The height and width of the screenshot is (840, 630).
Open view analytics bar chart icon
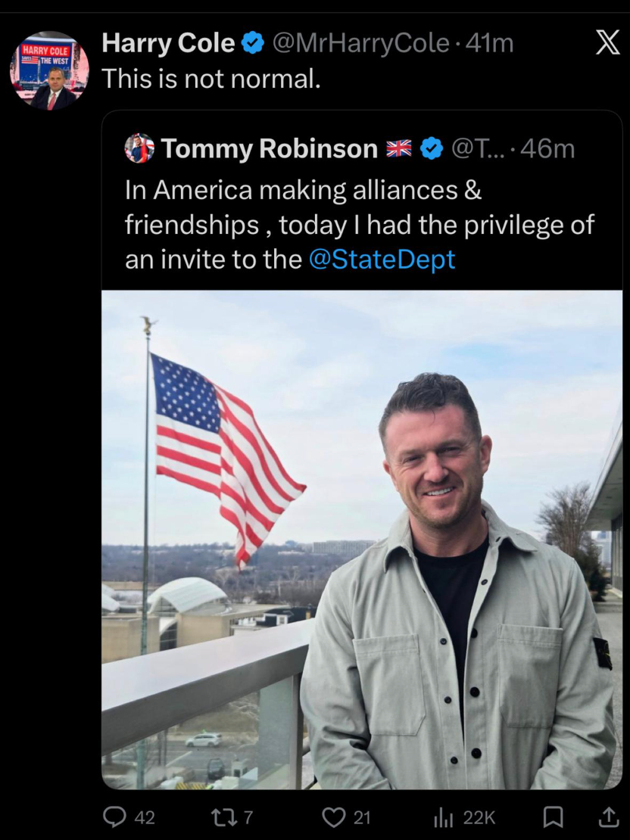(x=442, y=817)
